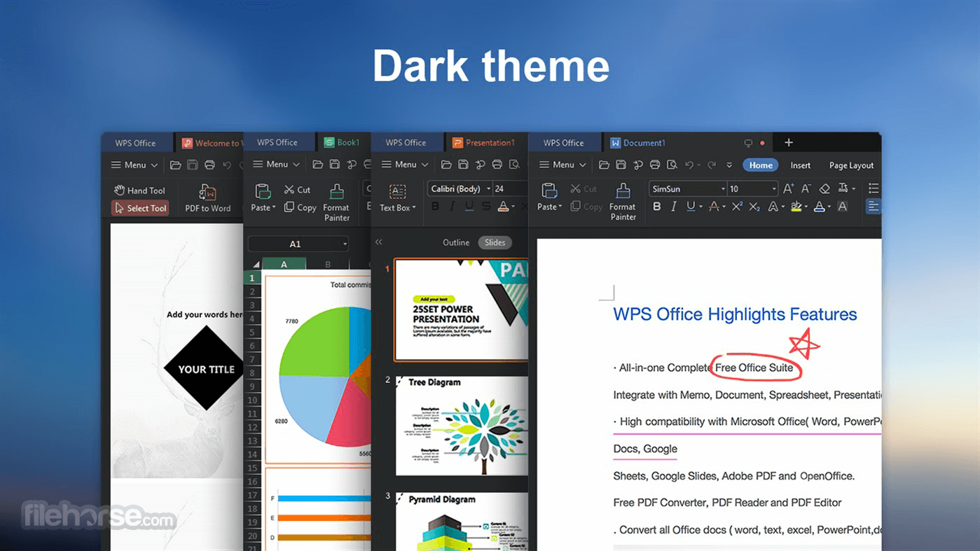This screenshot has height=551, width=980.
Task: Collapse slide panel with double chevron
Action: click(x=379, y=242)
